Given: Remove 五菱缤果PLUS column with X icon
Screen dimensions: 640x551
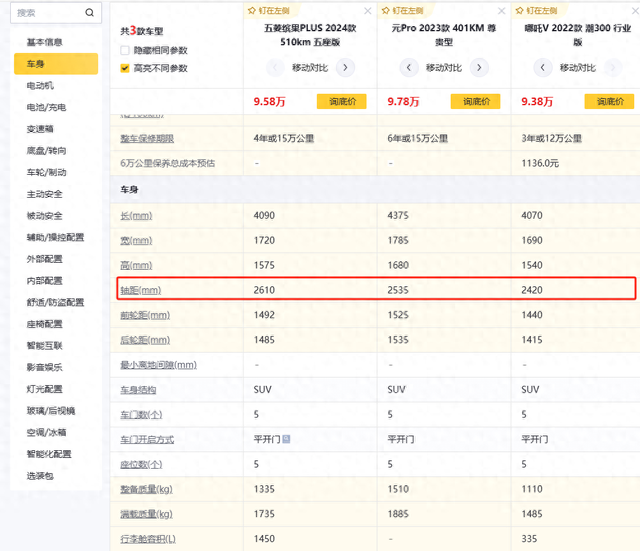Looking at the screenshot, I should pyautogui.click(x=368, y=11).
